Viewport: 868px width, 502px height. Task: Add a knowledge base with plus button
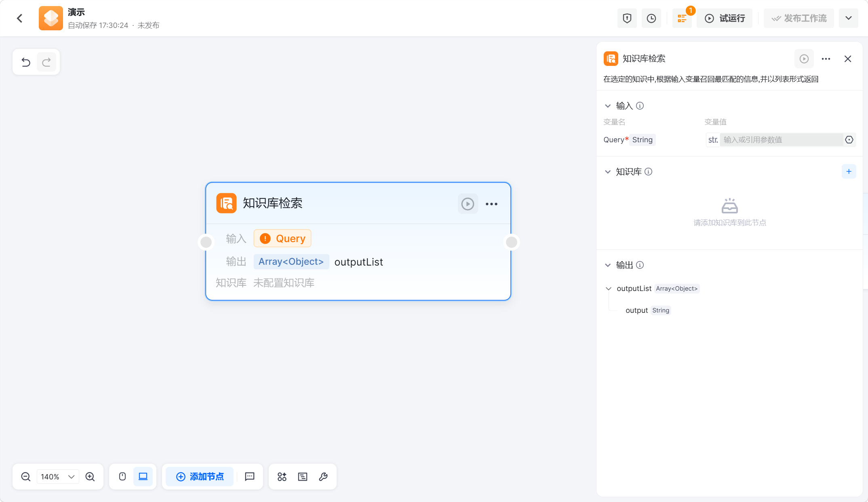click(x=849, y=172)
